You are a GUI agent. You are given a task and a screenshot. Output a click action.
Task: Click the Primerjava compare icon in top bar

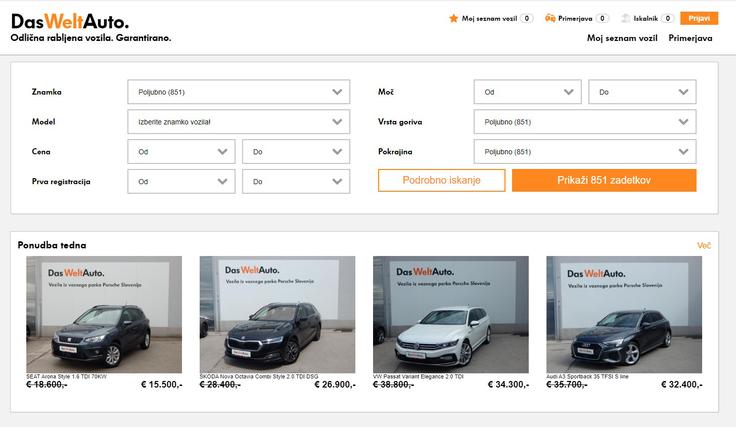tap(550, 18)
